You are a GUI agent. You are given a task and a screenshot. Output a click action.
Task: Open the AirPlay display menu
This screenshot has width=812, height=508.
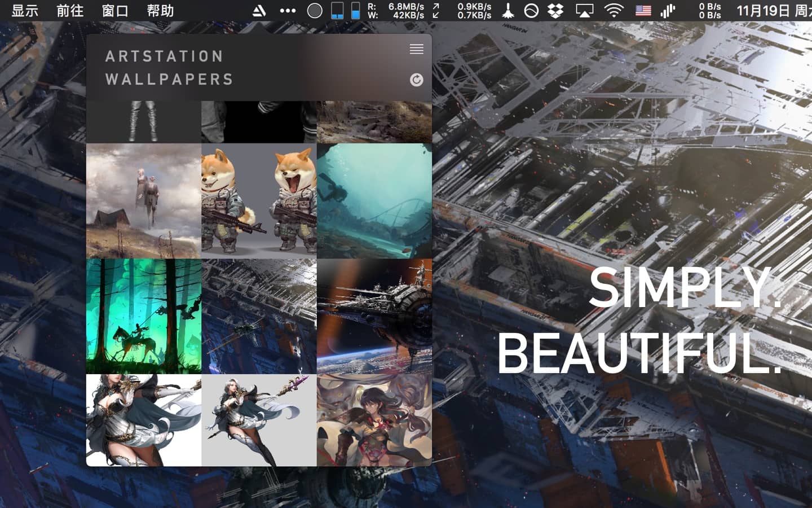pos(584,10)
